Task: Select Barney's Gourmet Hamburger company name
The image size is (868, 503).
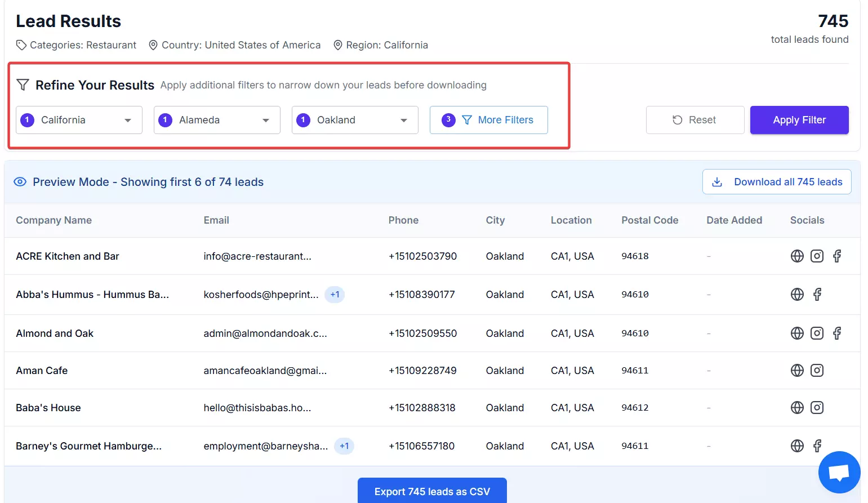Action: point(88,446)
